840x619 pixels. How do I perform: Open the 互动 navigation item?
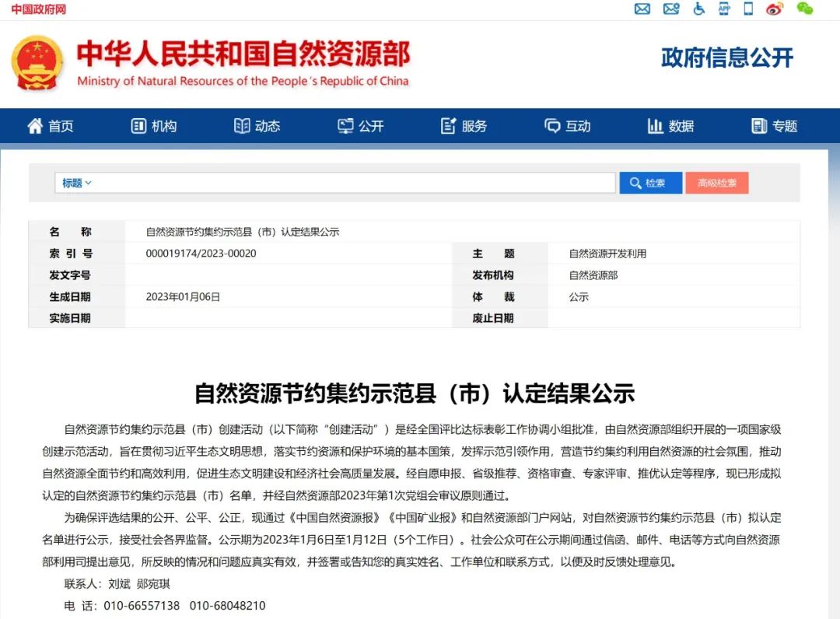point(568,126)
